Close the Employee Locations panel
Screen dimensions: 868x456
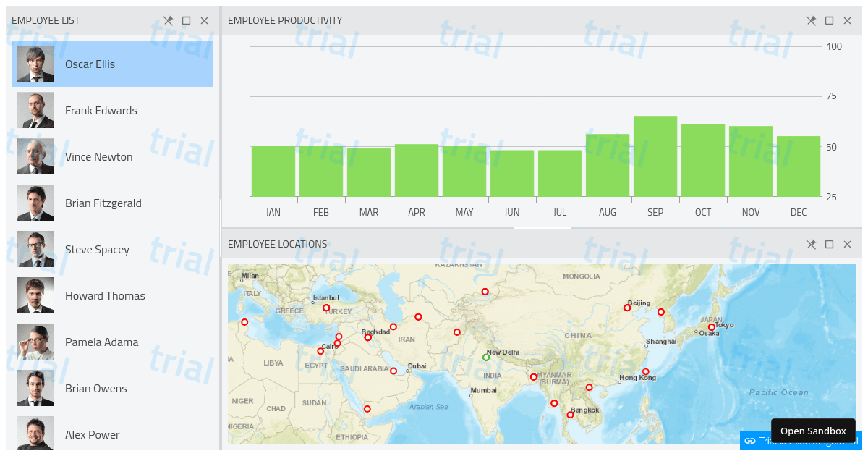click(x=847, y=244)
